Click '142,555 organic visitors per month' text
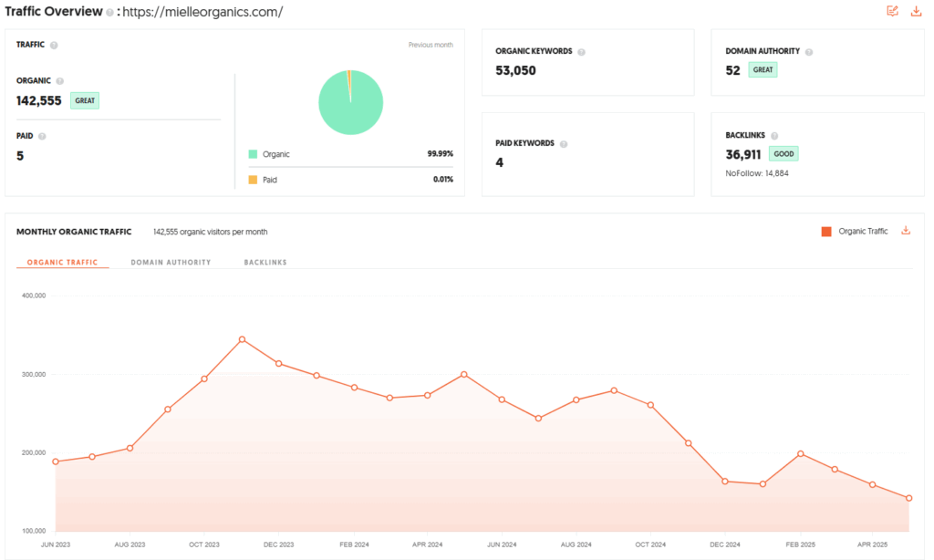 click(x=211, y=232)
